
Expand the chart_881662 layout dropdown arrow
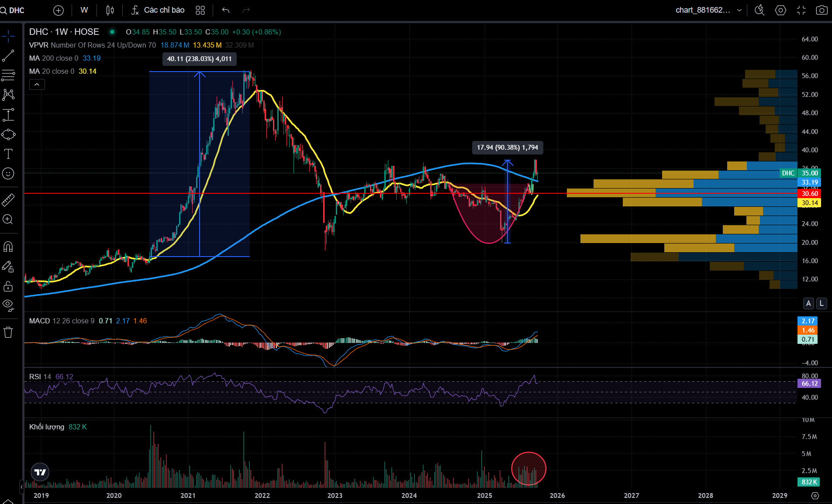click(739, 10)
